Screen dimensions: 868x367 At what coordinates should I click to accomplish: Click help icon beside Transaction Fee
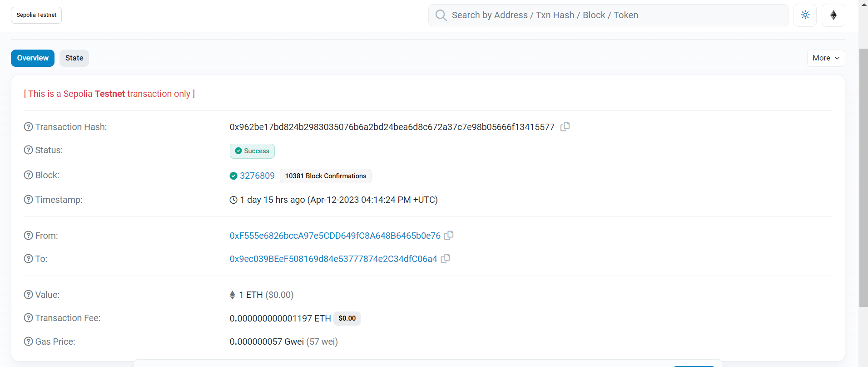point(28,318)
